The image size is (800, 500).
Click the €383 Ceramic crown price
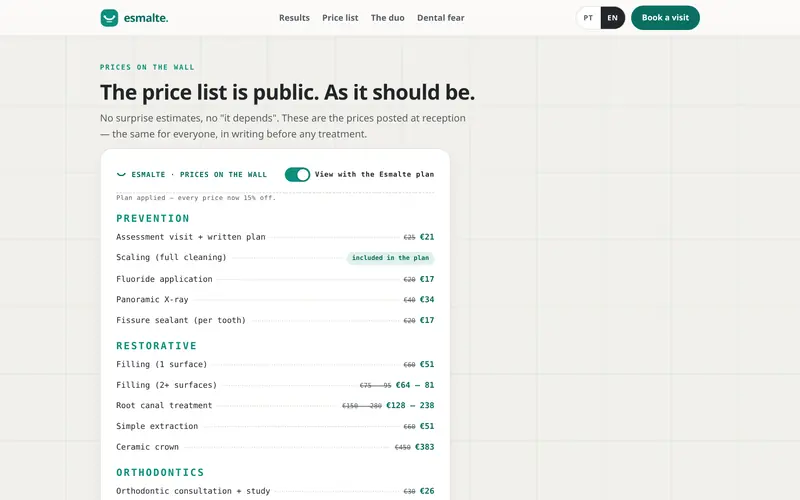424,447
